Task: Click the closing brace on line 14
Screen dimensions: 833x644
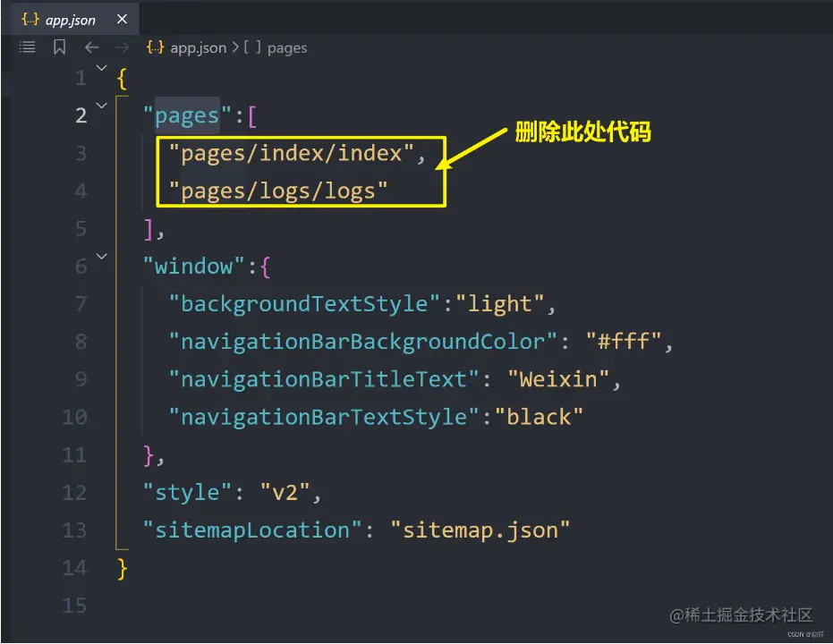Action: pos(123,569)
